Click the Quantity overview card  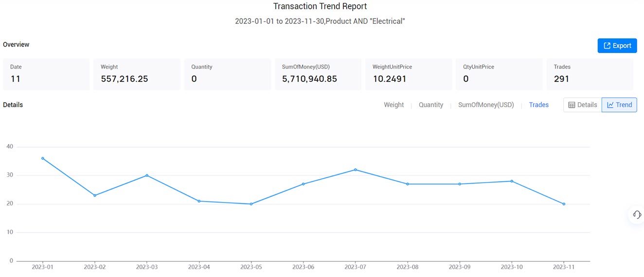228,74
